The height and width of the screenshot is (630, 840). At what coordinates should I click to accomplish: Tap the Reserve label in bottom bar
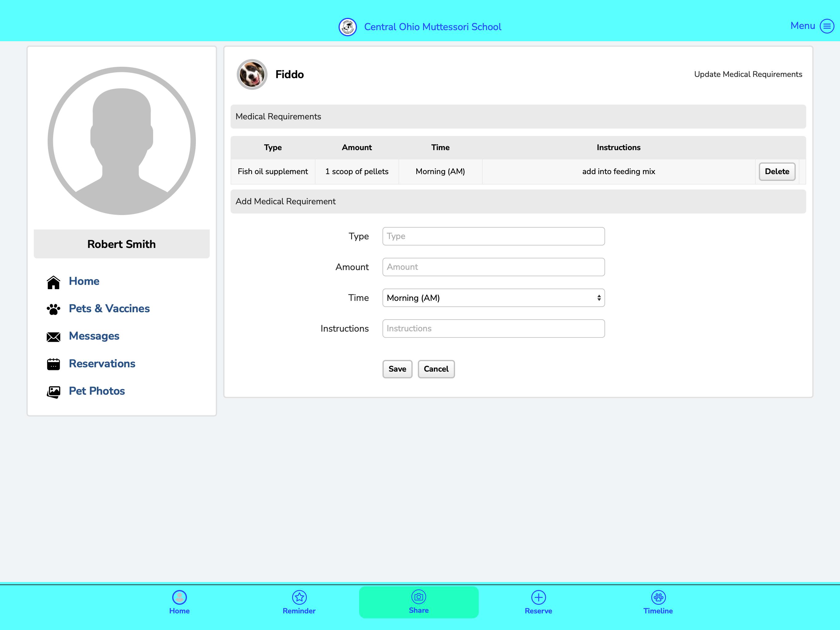pyautogui.click(x=538, y=611)
